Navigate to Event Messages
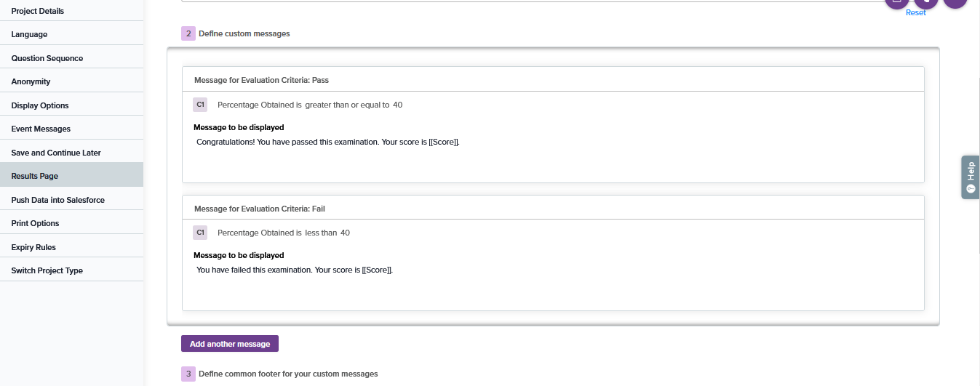 coord(41,129)
